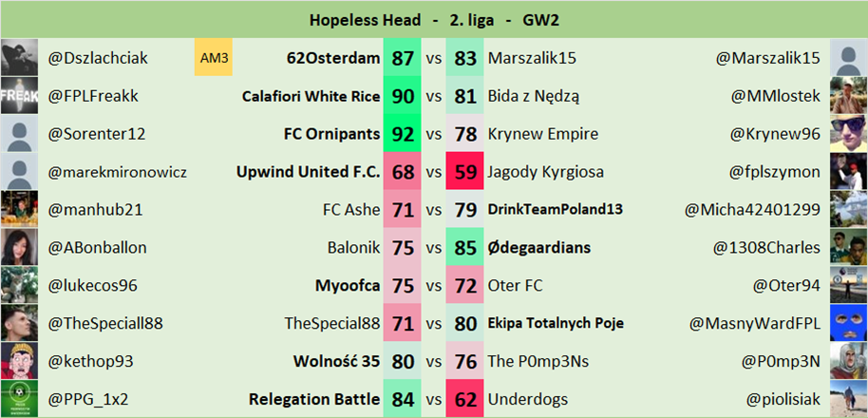Click Jagody Kyrgiosa's red score 59

(x=465, y=172)
